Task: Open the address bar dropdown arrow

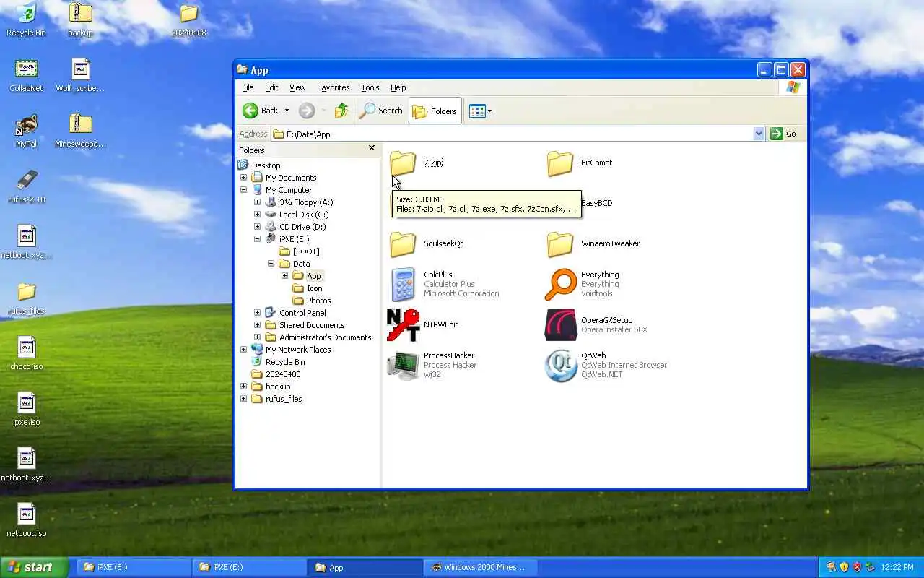Action: [759, 134]
